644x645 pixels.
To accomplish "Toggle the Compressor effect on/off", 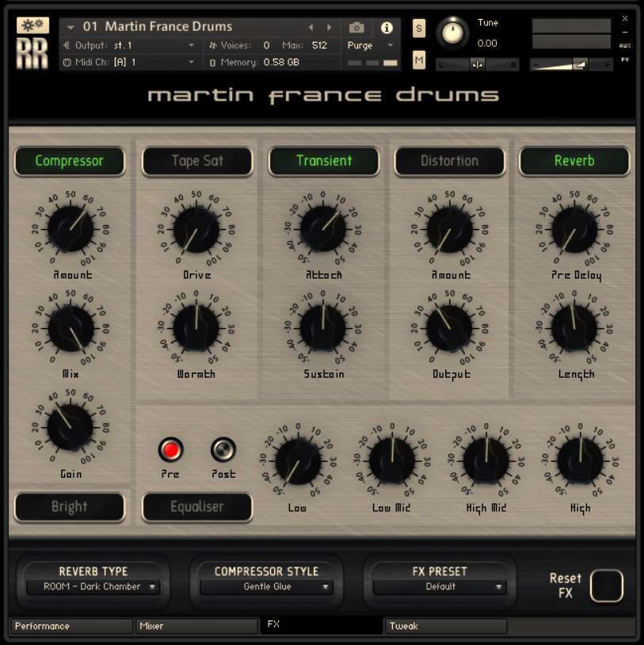I will pyautogui.click(x=69, y=161).
